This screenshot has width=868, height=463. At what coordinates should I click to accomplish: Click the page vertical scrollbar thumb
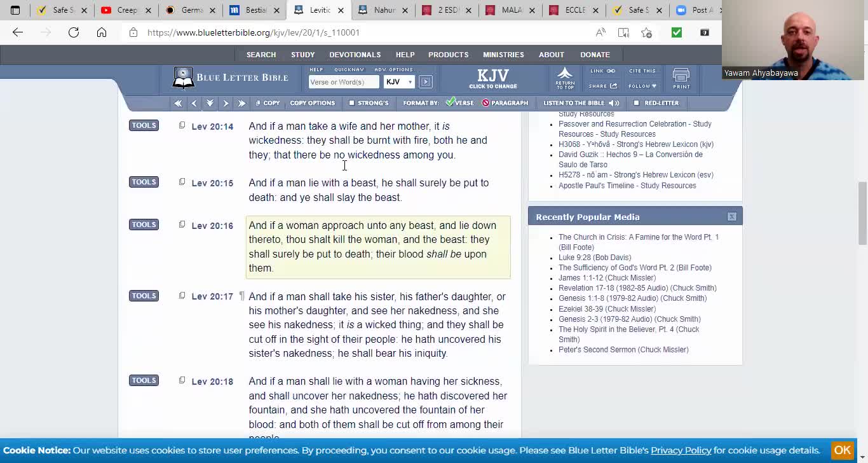[862, 213]
